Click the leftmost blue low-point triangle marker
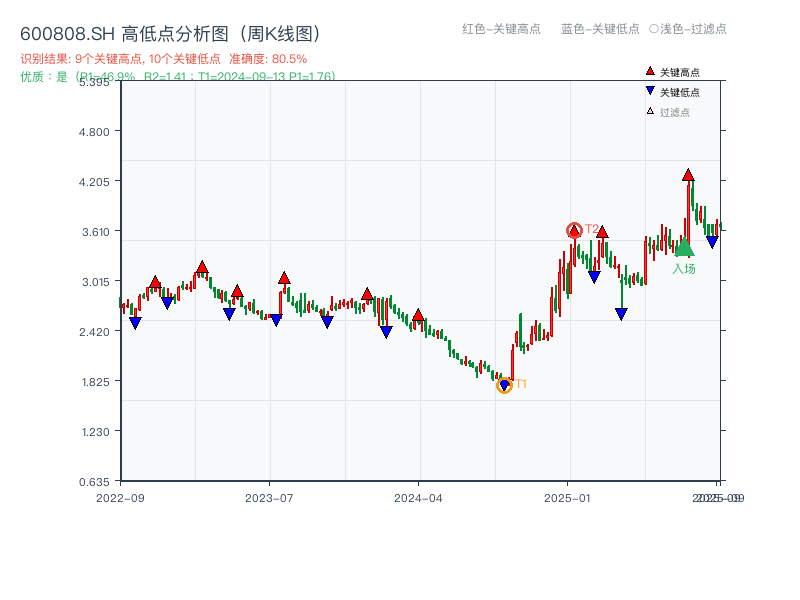 click(x=137, y=322)
